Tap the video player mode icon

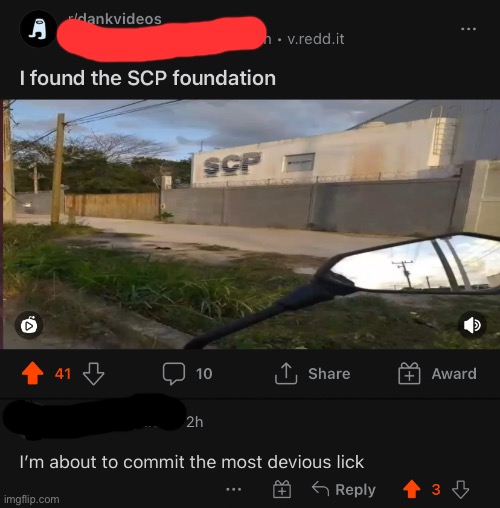coord(29,326)
